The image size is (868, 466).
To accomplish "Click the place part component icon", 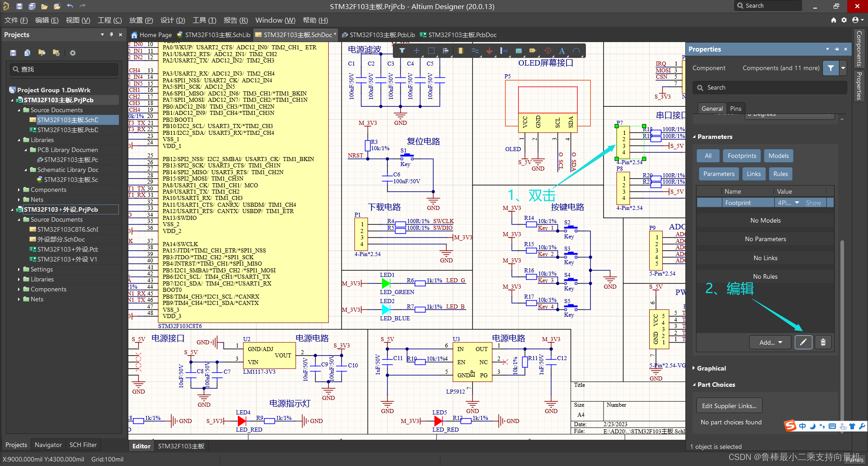I will (460, 51).
